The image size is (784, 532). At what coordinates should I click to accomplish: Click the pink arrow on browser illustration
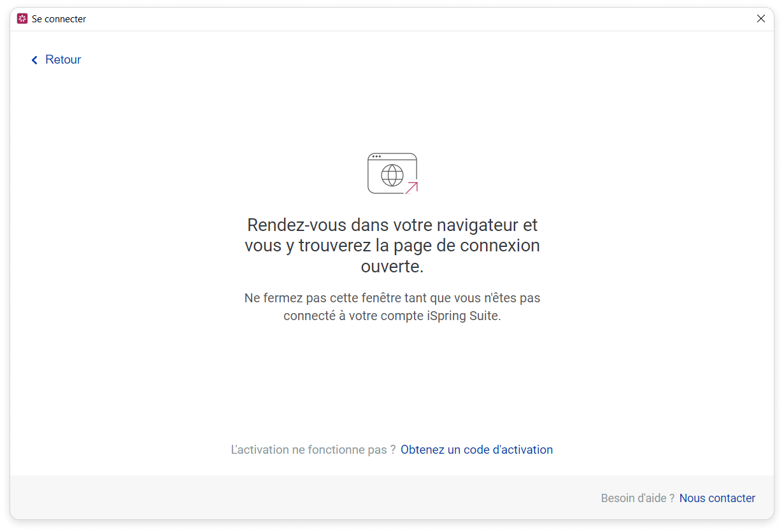tap(411, 188)
